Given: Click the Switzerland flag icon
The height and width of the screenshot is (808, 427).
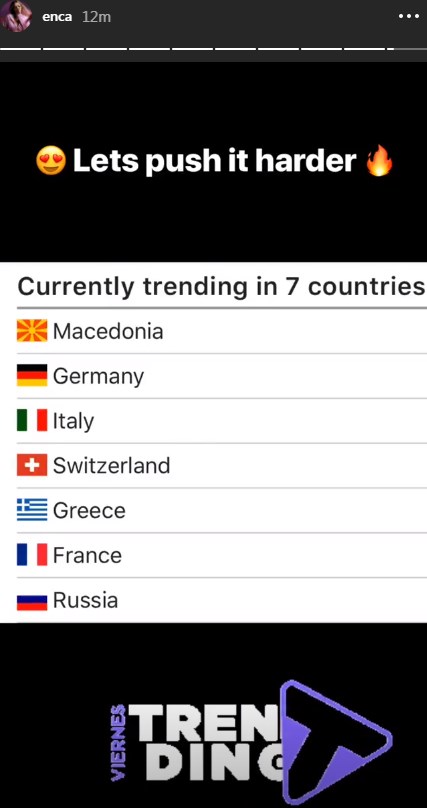Looking at the screenshot, I should tap(32, 465).
